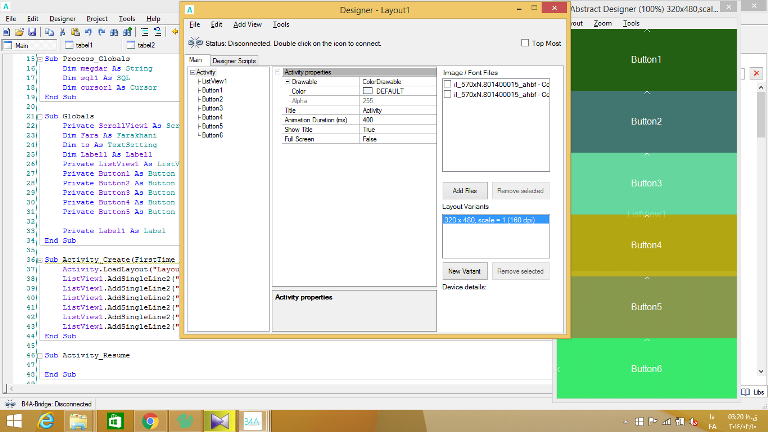Click the New Variant button
Screen dimensions: 768x432
464,271
